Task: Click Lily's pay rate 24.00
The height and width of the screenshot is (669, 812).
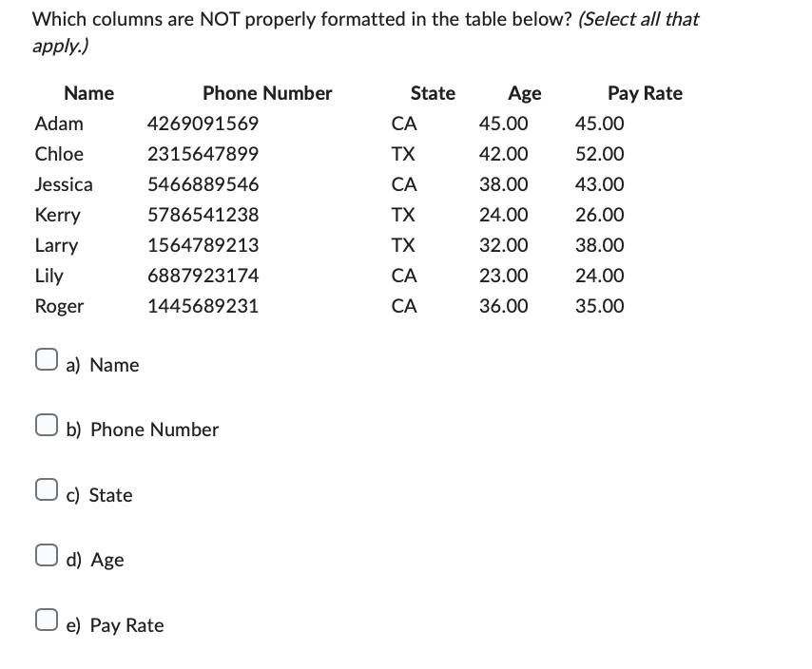Action: [x=599, y=276]
